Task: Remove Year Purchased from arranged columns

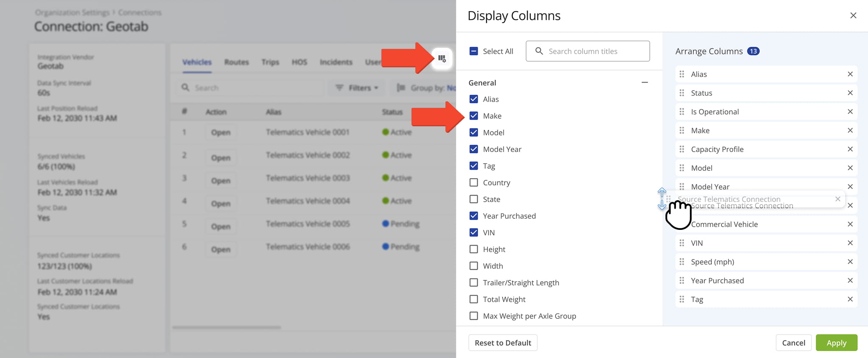Action: [850, 280]
